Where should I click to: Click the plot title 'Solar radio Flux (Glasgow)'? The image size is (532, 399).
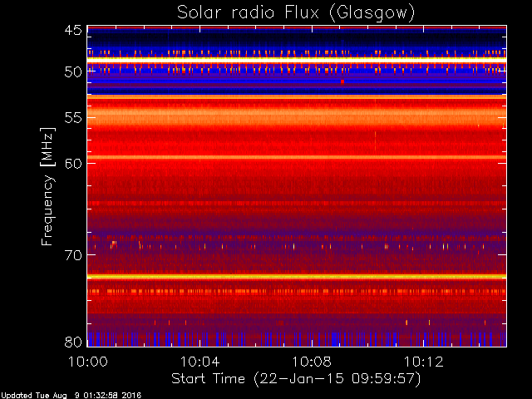296,13
